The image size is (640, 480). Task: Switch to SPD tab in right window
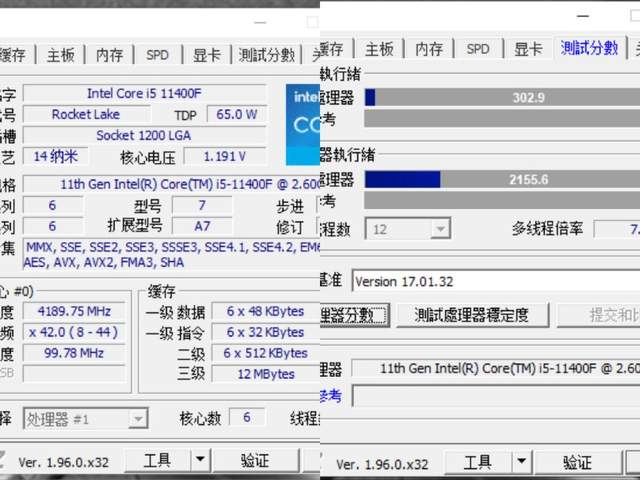coord(478,49)
